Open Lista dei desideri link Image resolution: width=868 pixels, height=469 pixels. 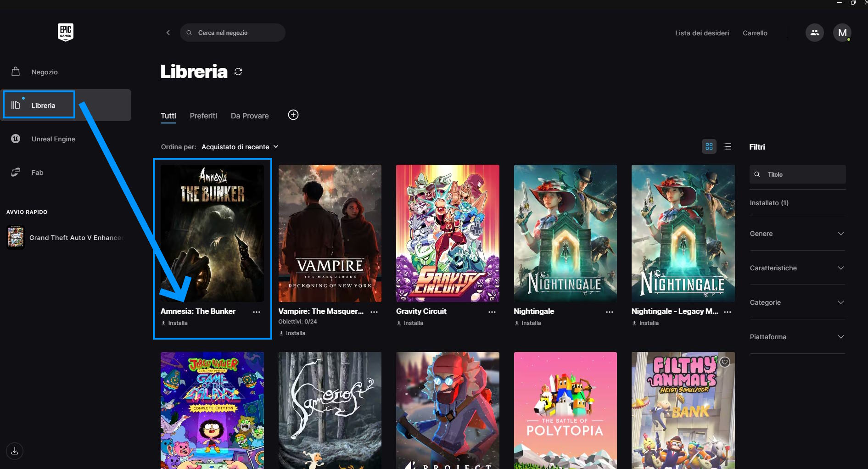click(702, 33)
